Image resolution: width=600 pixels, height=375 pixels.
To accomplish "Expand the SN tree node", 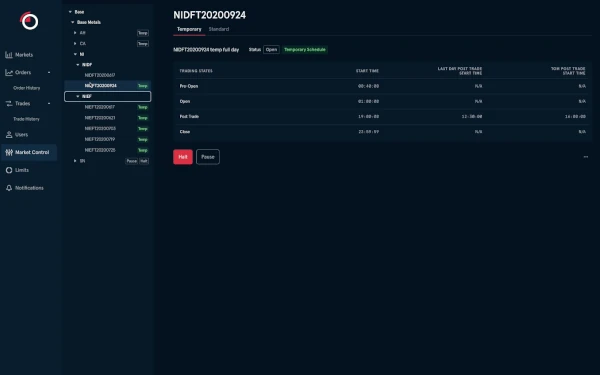I will click(x=75, y=161).
